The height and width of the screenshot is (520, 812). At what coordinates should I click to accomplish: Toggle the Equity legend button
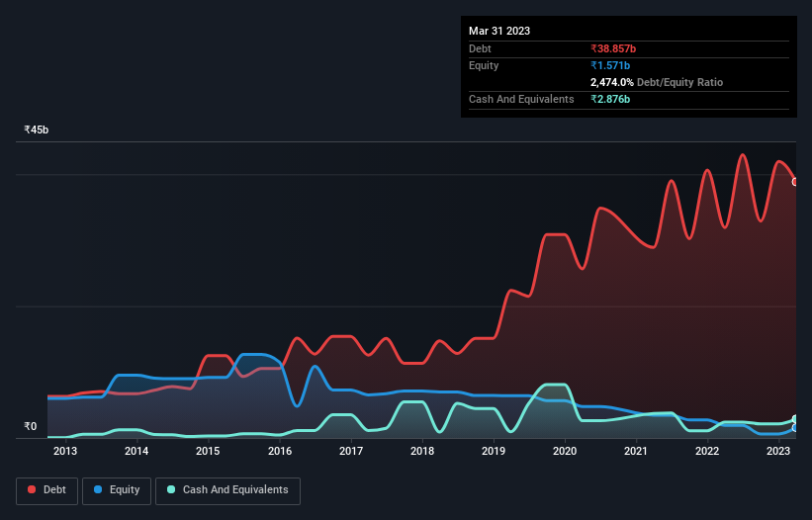tap(117, 490)
